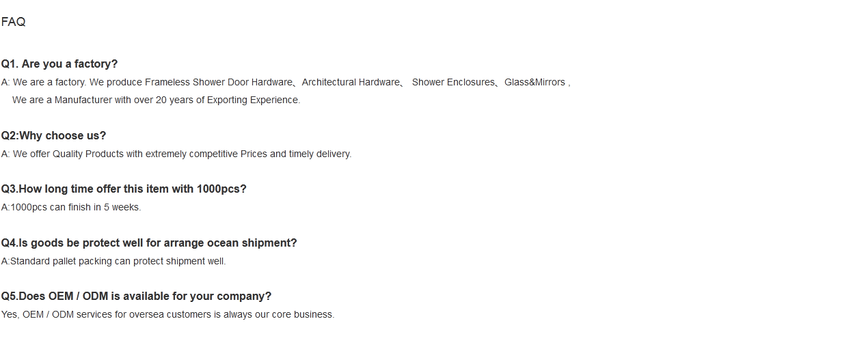868x345 pixels.
Task: Click the FAQ heading
Action: (x=13, y=22)
